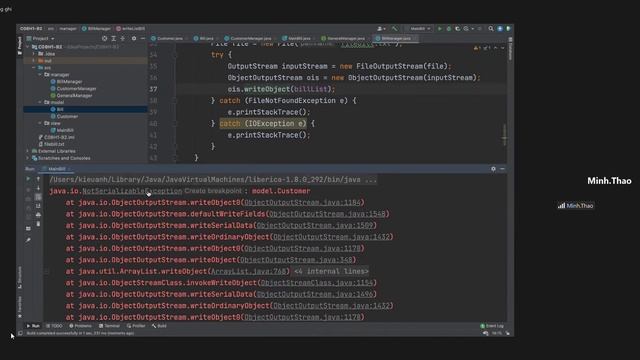Open Project panel gear options

click(134, 38)
